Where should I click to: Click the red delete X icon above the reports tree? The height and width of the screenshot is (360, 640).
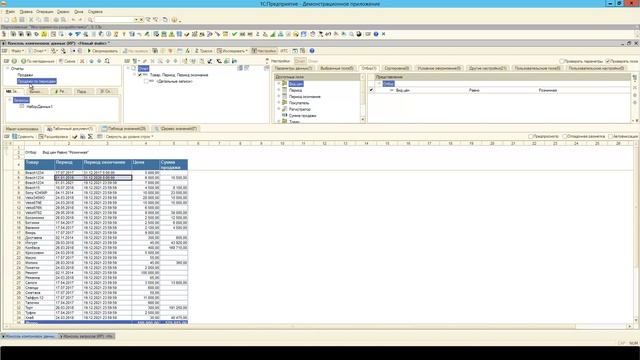click(x=82, y=61)
